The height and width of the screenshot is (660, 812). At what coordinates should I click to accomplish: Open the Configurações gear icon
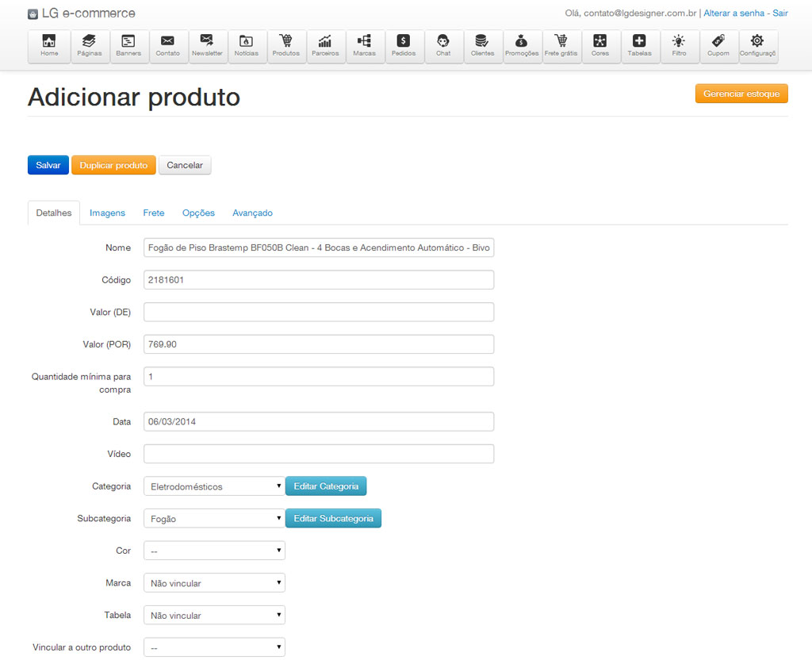point(758,46)
